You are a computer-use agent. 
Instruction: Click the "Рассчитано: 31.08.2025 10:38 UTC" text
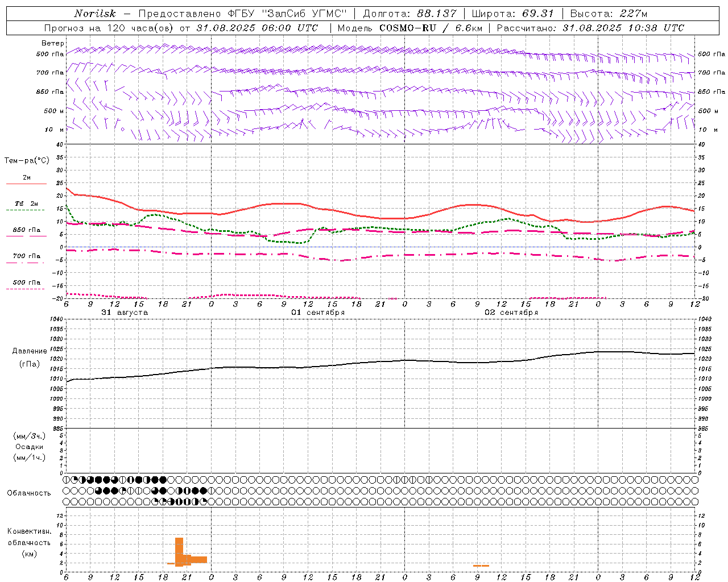(590, 28)
